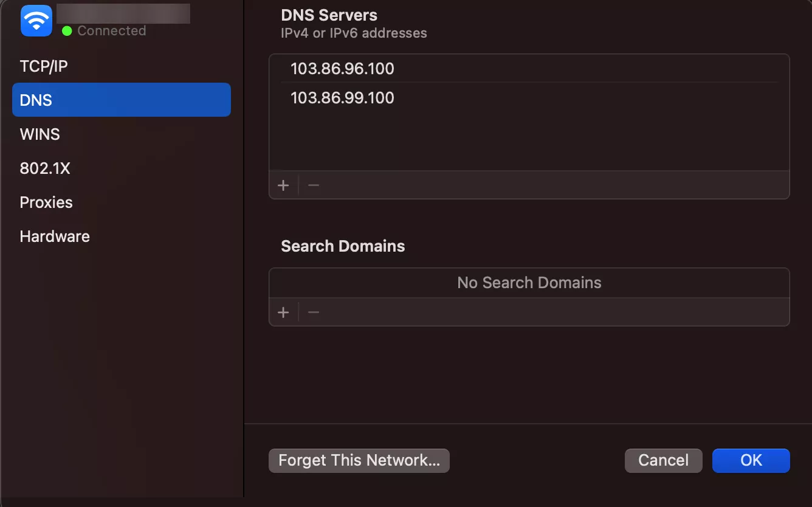Click the green Connected status indicator
The image size is (812, 507).
[x=67, y=30]
